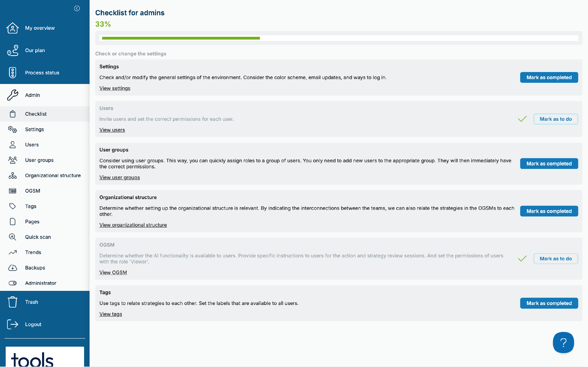Toggle the Administrator switch icon
The height and width of the screenshot is (367, 588).
(12, 283)
